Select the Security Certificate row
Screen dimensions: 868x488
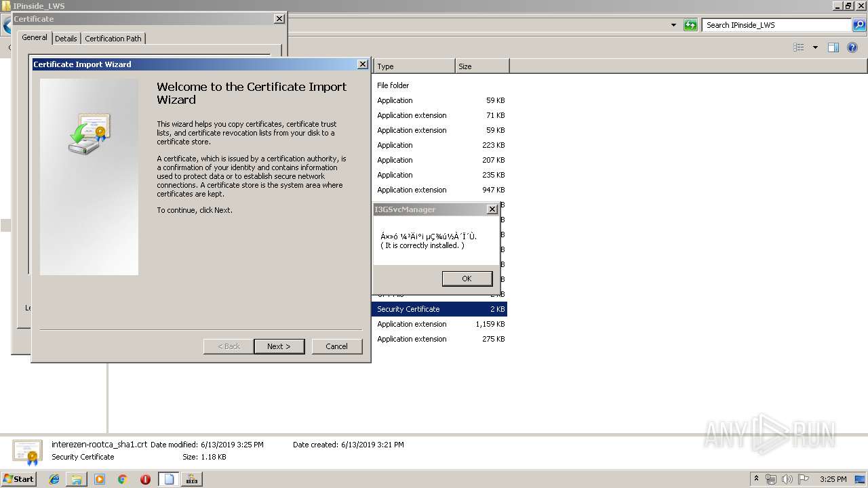439,309
